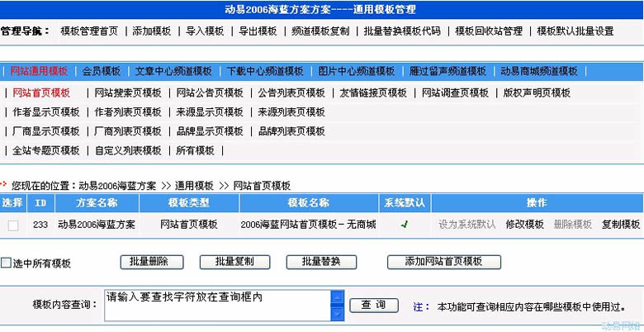Switch to the 会员模板 tab
The width and height of the screenshot is (644, 332).
tap(102, 71)
